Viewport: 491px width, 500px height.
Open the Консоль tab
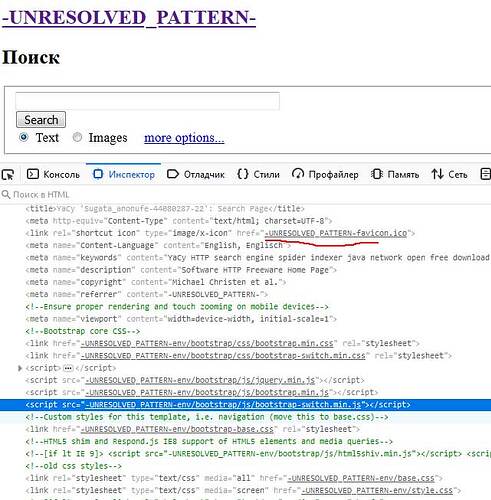[53, 174]
